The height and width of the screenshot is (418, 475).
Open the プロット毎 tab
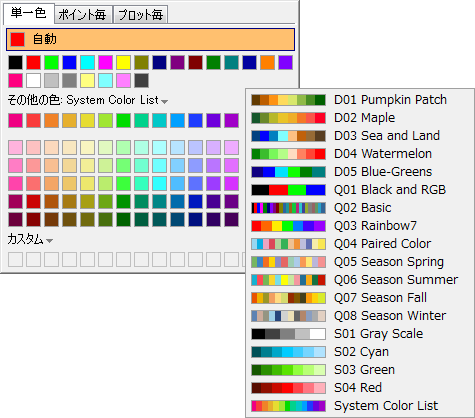tap(140, 14)
